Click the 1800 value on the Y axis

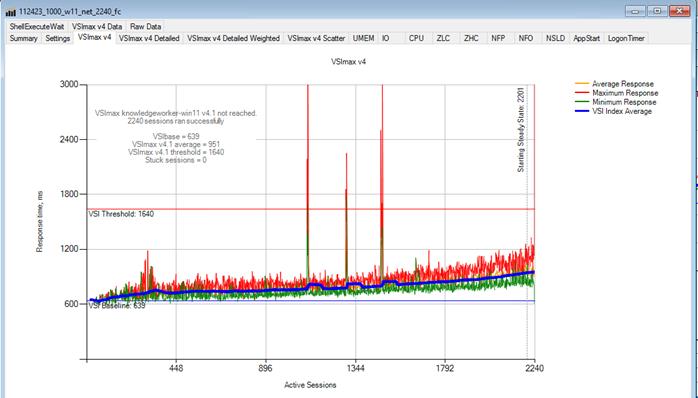click(x=69, y=194)
